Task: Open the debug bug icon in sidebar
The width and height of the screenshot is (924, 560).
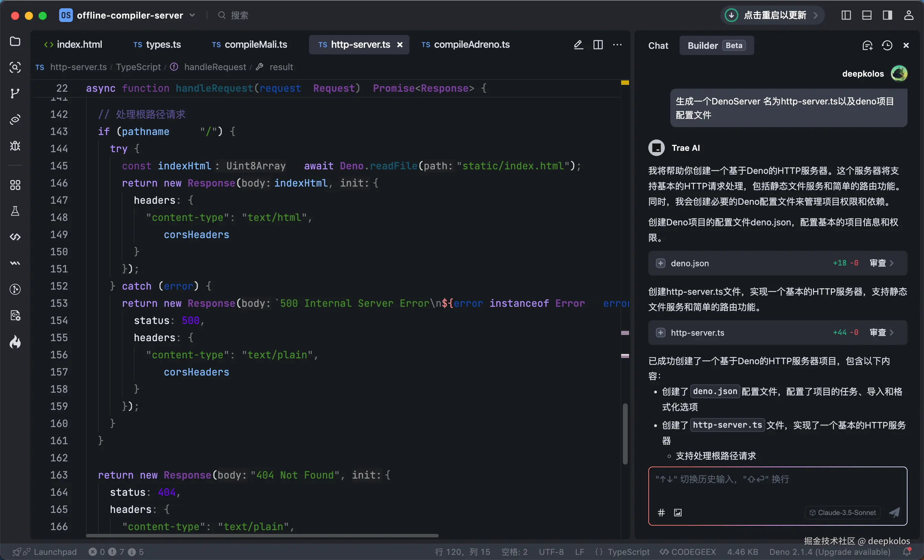Action: (15, 145)
